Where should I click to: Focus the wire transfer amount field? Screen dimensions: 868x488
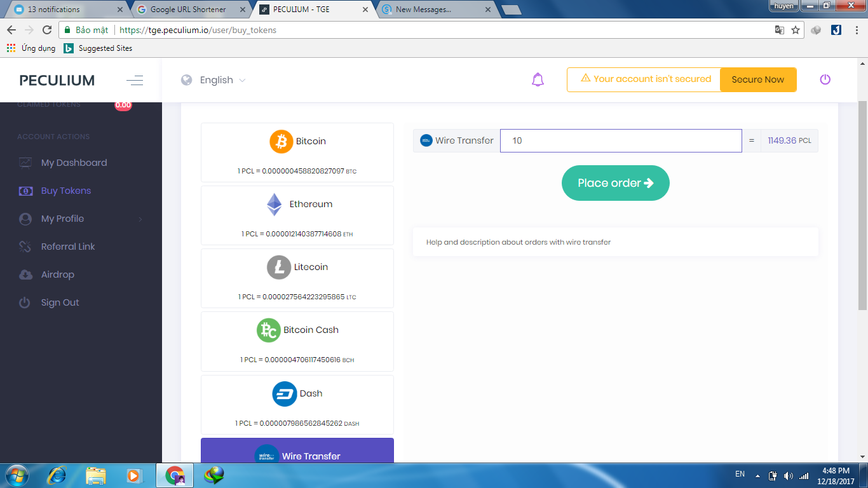coord(621,140)
